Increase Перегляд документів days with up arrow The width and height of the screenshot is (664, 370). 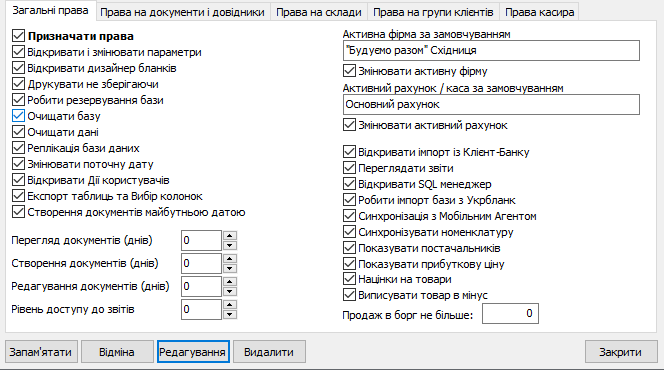[x=230, y=236]
